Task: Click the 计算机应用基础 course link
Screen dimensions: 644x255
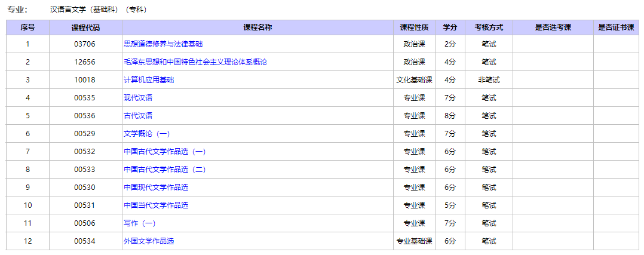Action: pos(149,80)
